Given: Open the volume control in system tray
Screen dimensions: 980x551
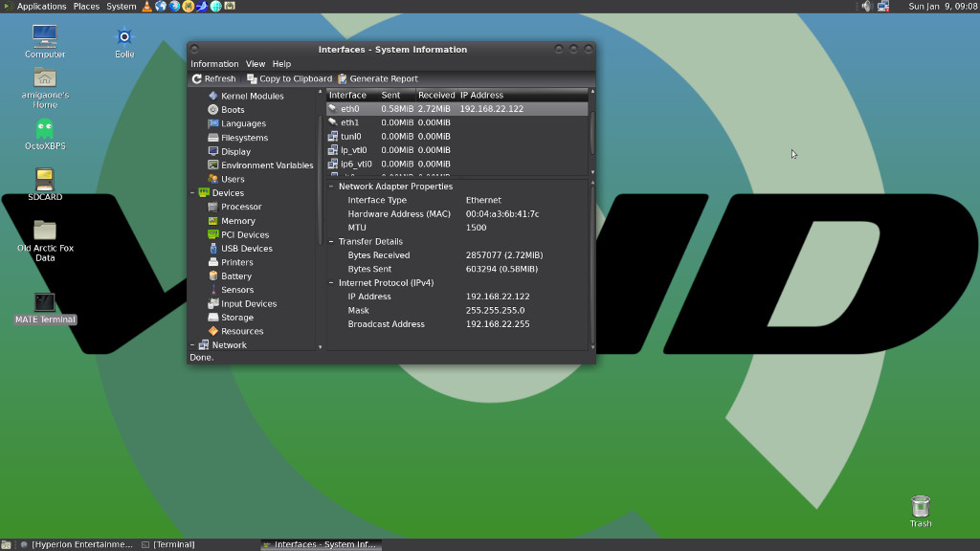Looking at the screenshot, I should (x=866, y=7).
